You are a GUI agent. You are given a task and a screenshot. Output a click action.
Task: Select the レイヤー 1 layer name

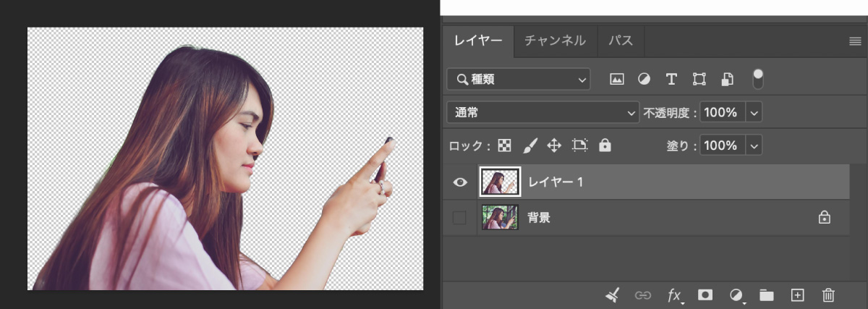coord(556,182)
